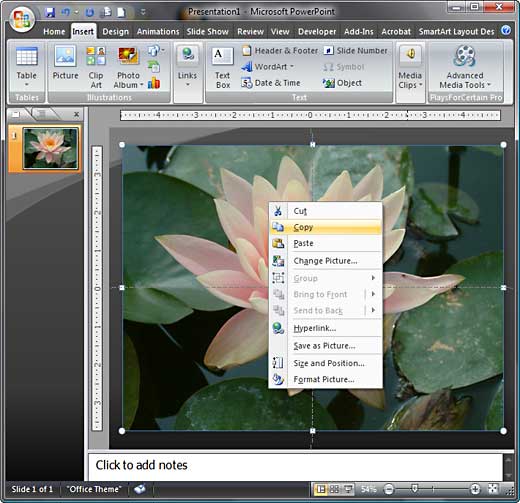Click Header & Footer button
Image resolution: width=520 pixels, height=503 pixels.
click(280, 51)
